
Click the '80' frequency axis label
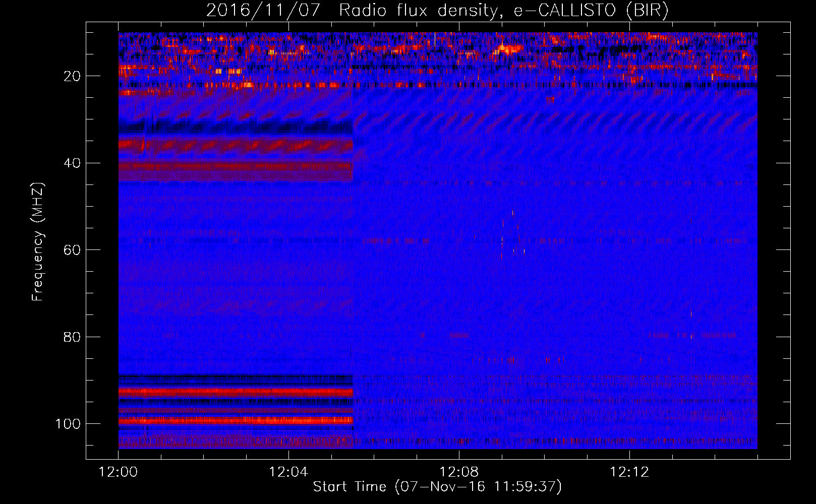coord(72,337)
